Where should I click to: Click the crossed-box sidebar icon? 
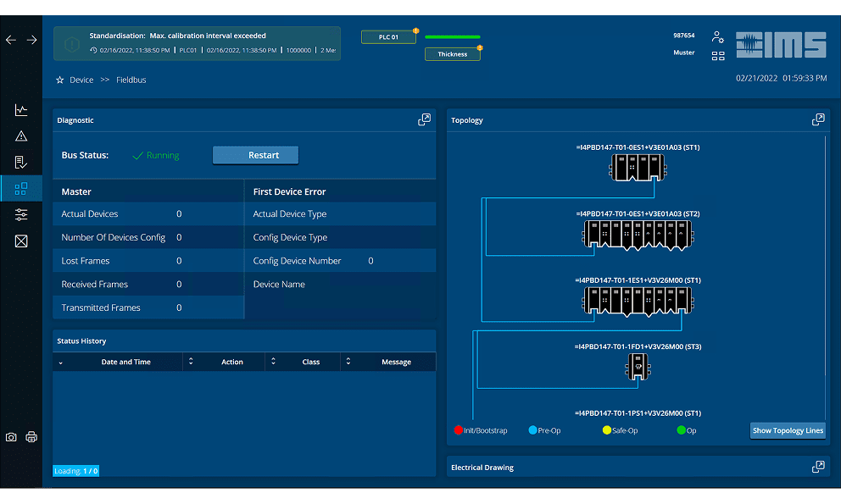pyautogui.click(x=21, y=241)
